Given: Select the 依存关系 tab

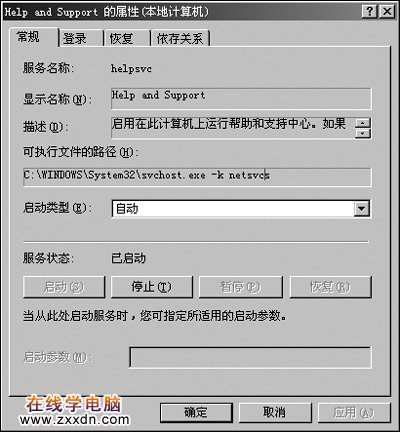Looking at the screenshot, I should 180,38.
